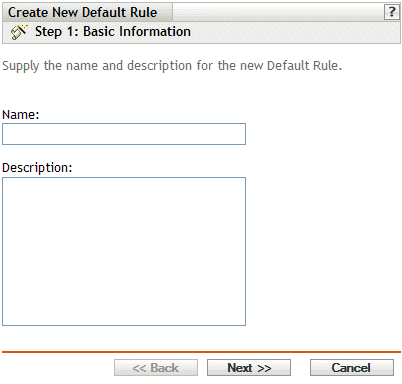402x384 pixels.
Task: Cancel the new default rule wizard
Action: coord(352,368)
